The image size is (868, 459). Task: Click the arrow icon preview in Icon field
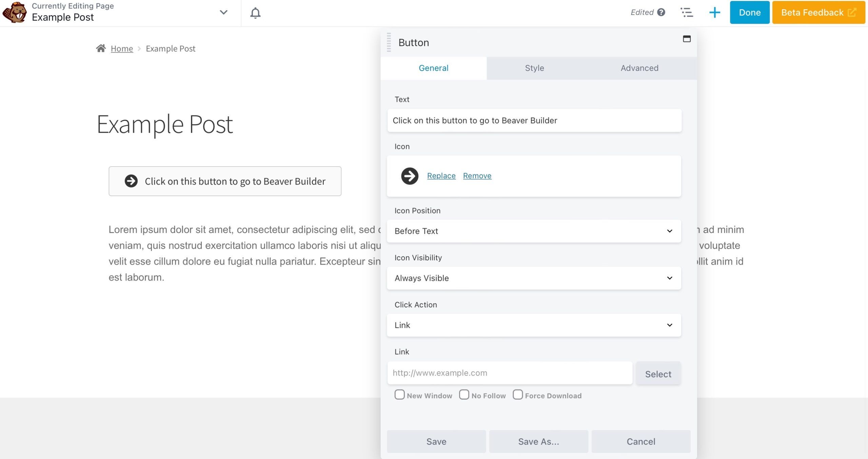tap(410, 176)
